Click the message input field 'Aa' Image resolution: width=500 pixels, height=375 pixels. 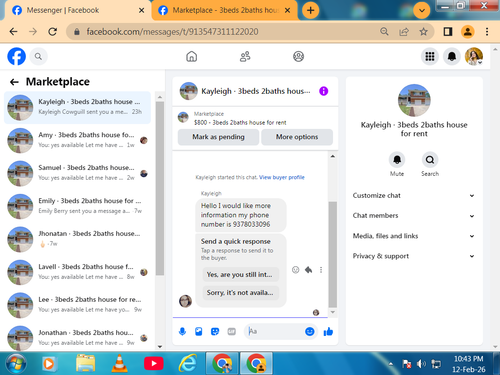coord(275,331)
